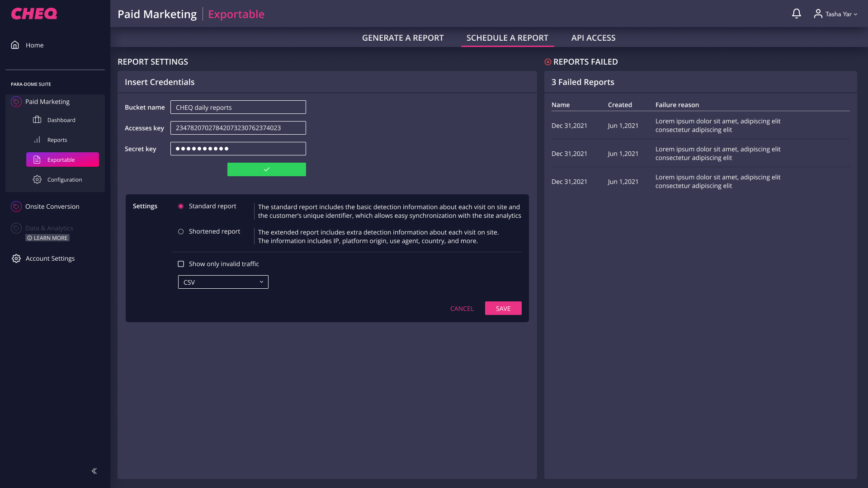This screenshot has height=488, width=868.
Task: Click the CHEQ logo
Action: 34,14
